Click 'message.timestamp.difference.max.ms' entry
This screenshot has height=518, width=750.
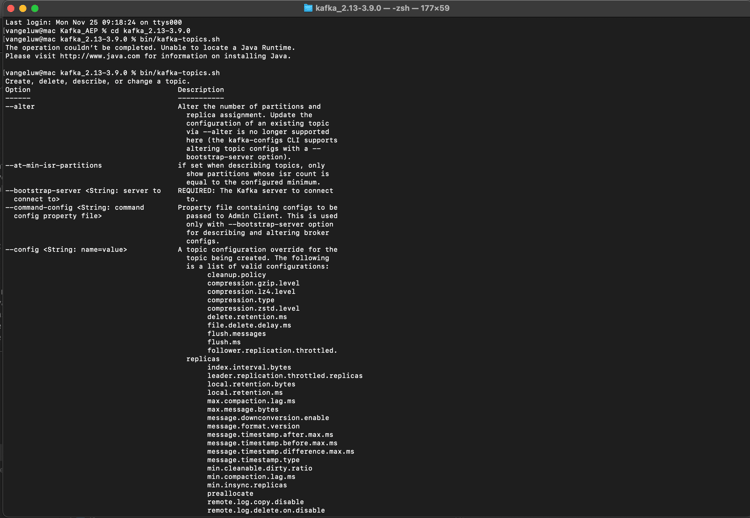click(x=280, y=452)
